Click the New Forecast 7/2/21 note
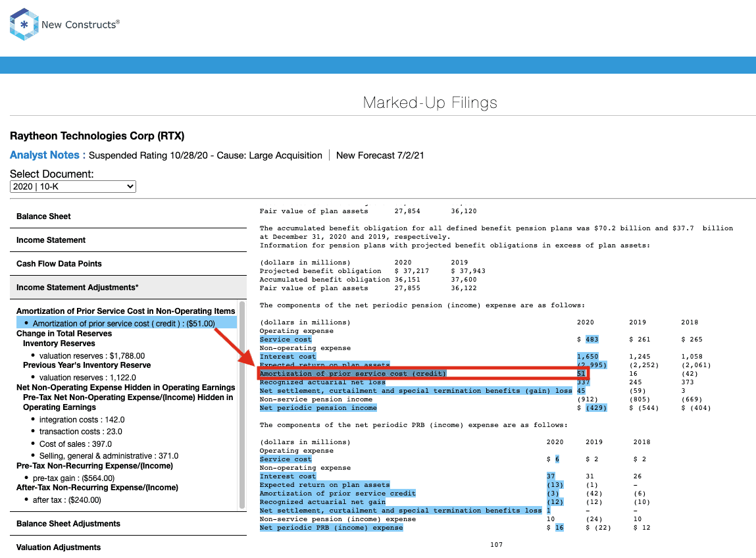756x558 pixels. [380, 155]
